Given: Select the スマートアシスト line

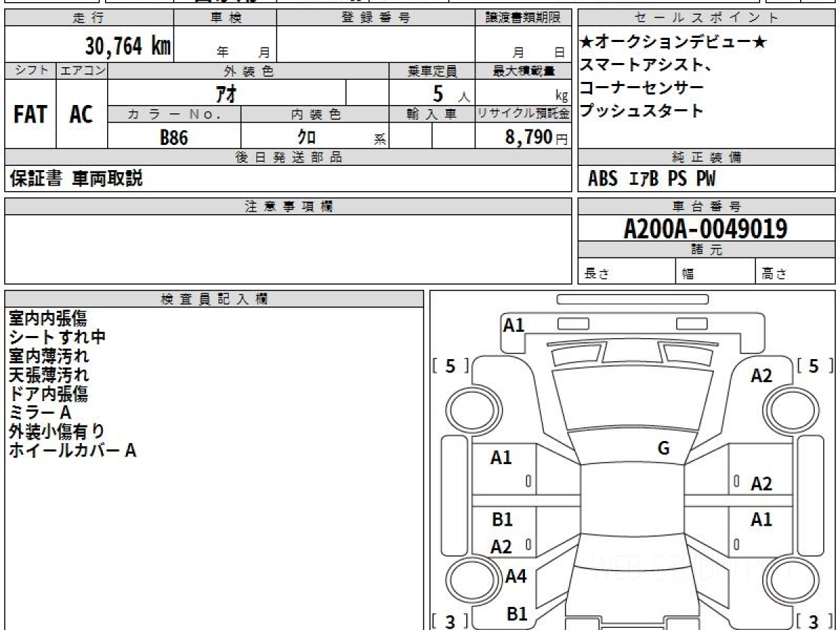Looking at the screenshot, I should pos(646,66).
